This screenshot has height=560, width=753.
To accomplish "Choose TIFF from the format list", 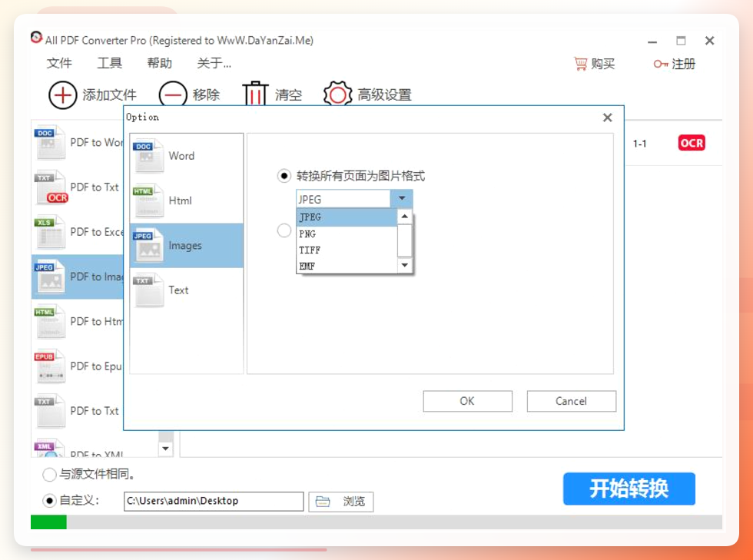I will point(347,250).
